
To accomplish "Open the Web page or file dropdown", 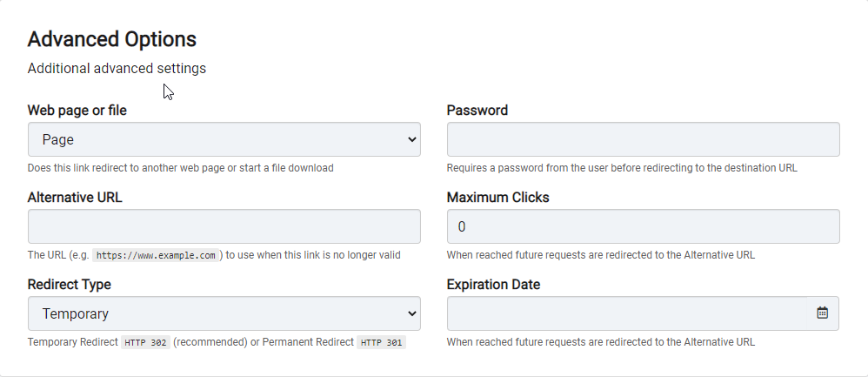I will pos(224,139).
